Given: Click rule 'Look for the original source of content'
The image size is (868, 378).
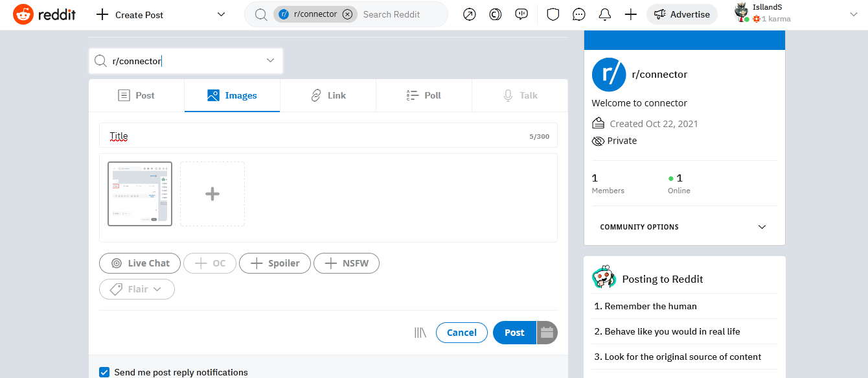Looking at the screenshot, I should (678, 357).
